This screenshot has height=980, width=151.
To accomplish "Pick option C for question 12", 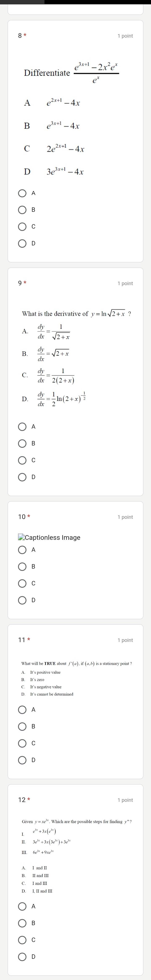I will (x=23, y=940).
